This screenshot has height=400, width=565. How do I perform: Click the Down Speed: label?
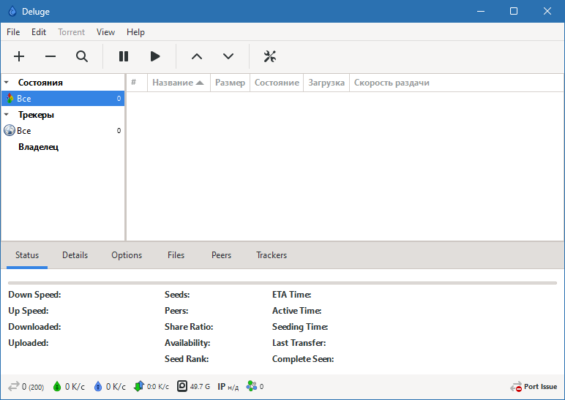[35, 295]
